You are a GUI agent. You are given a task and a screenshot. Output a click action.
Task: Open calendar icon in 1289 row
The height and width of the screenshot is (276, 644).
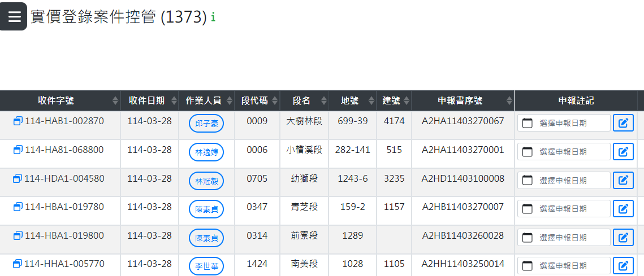pos(528,238)
